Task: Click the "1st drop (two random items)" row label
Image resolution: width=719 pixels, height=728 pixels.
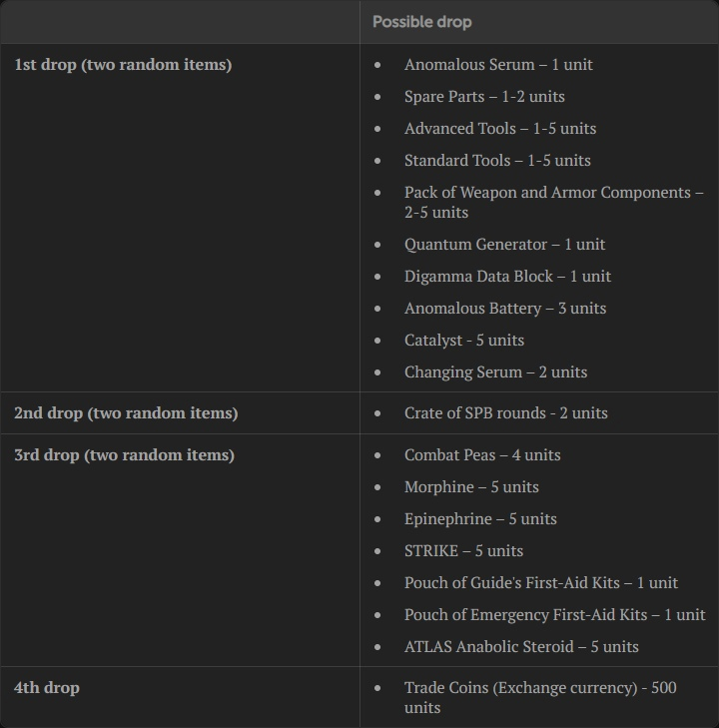Action: [123, 65]
